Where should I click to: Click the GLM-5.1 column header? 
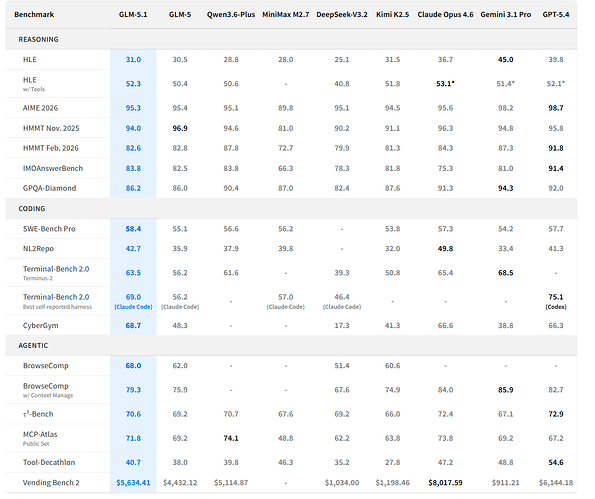click(x=133, y=14)
